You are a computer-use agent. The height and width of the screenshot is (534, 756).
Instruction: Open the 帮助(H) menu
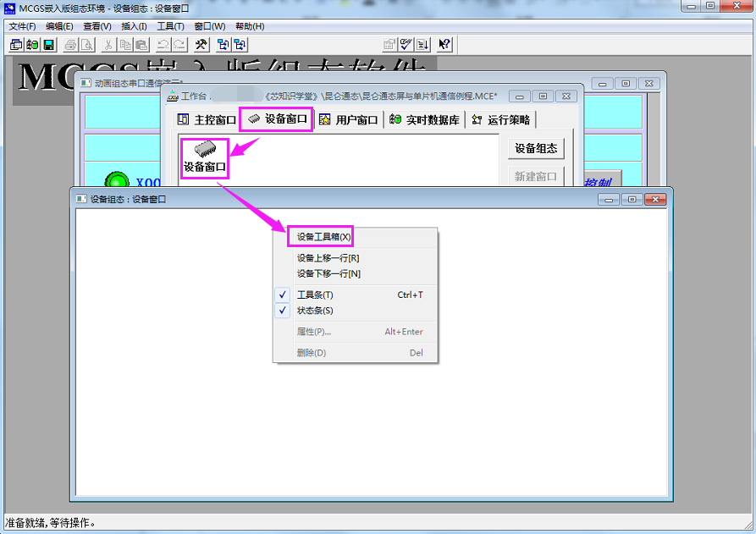[x=250, y=26]
